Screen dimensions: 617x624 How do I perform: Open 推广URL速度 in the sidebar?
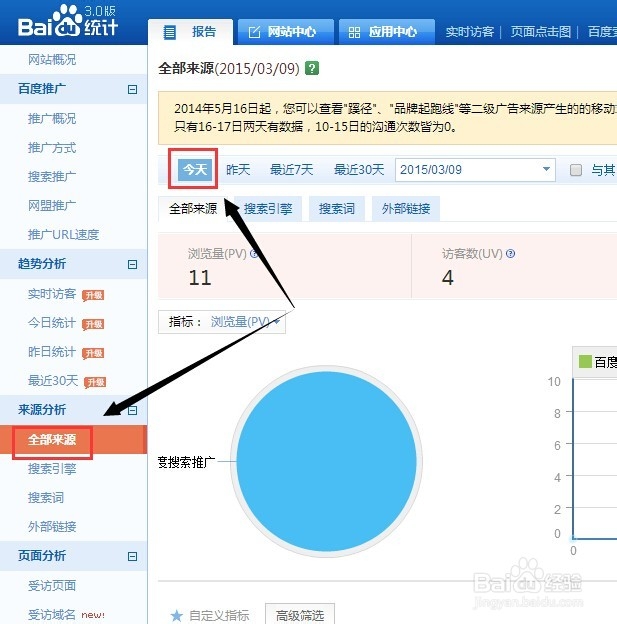63,234
